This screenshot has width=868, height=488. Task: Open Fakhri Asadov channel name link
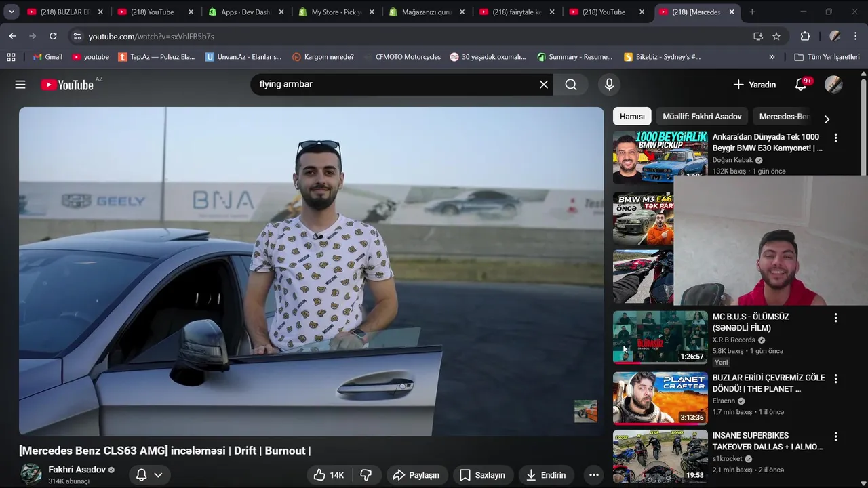pos(77,470)
